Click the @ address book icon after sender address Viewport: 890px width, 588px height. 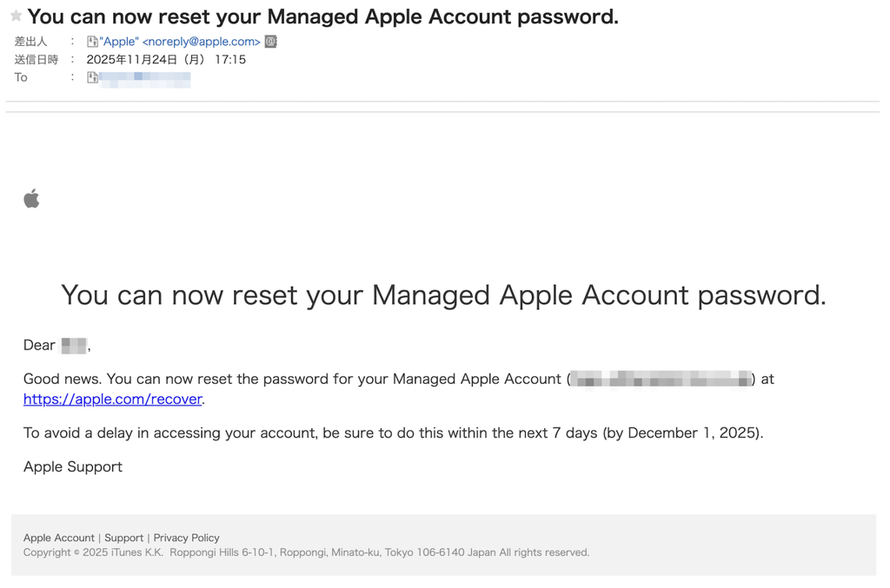pyautogui.click(x=271, y=42)
